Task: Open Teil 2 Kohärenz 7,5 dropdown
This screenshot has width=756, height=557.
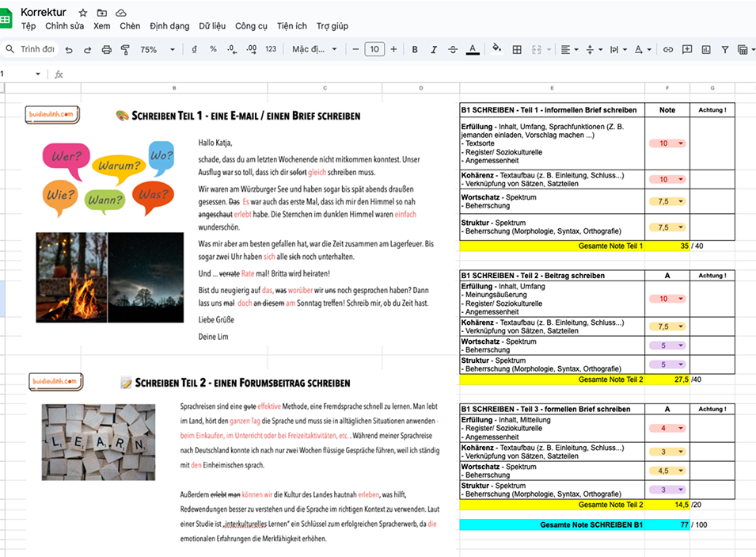Action: click(x=667, y=326)
